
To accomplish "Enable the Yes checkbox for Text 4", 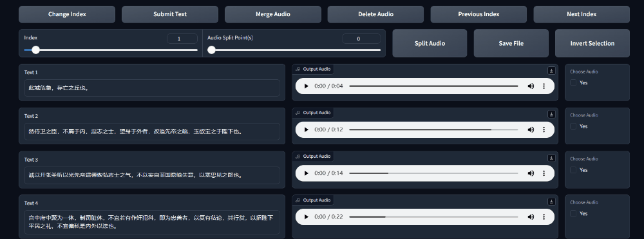I will (573, 213).
